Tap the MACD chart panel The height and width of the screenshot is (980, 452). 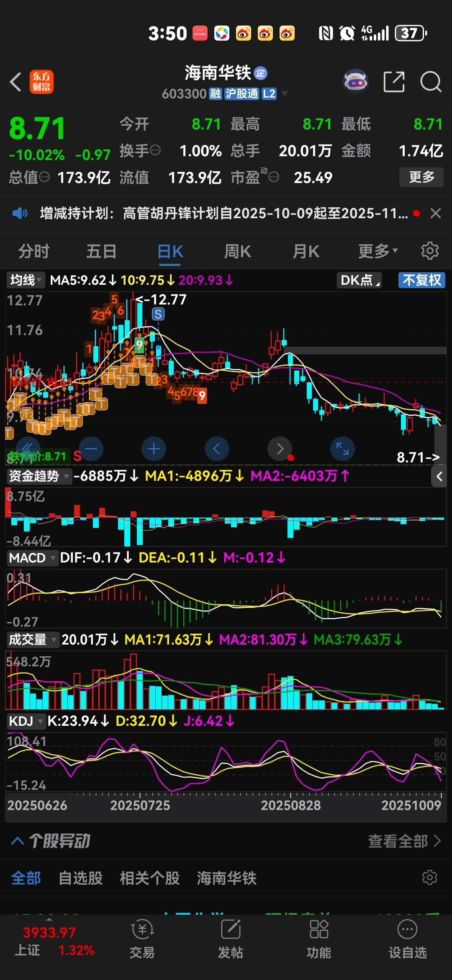point(226,598)
